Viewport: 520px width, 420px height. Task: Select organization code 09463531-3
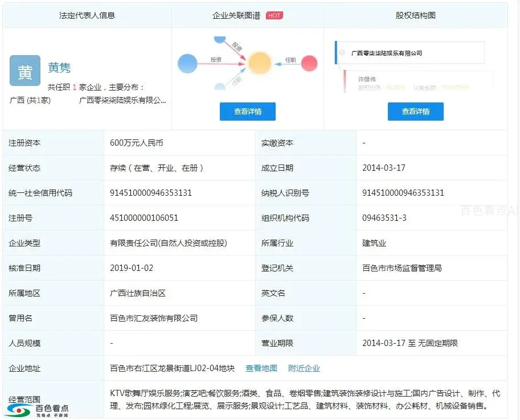pos(384,218)
